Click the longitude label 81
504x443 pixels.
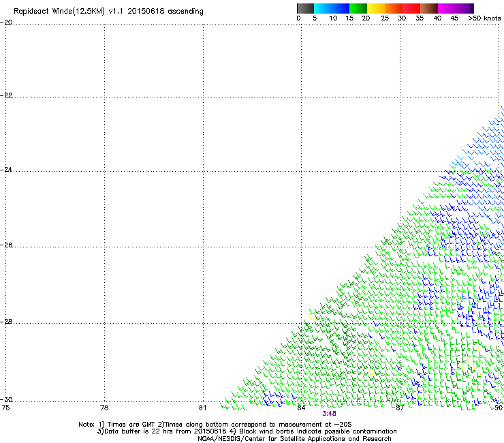202,408
